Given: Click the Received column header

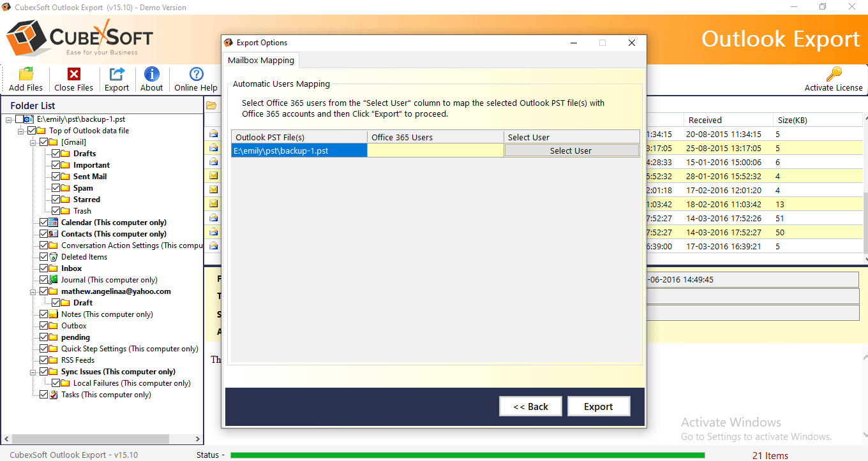Looking at the screenshot, I should (x=705, y=120).
